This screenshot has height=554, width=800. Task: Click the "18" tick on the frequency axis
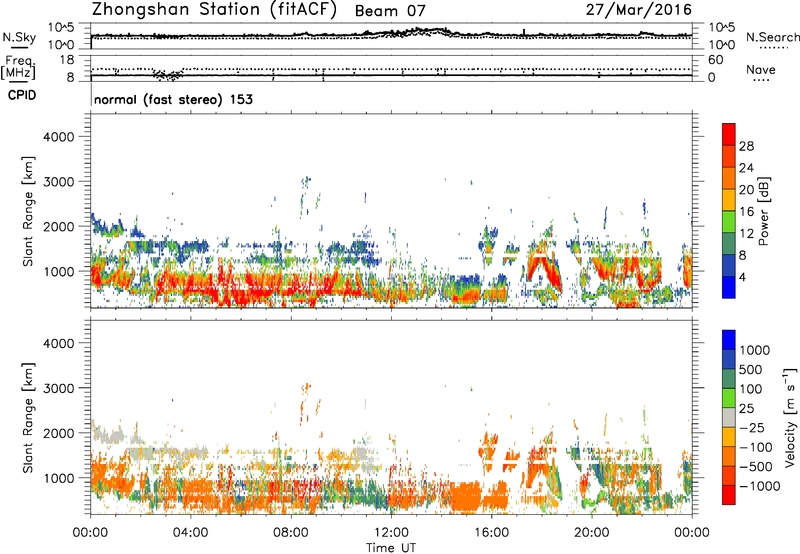[66, 60]
